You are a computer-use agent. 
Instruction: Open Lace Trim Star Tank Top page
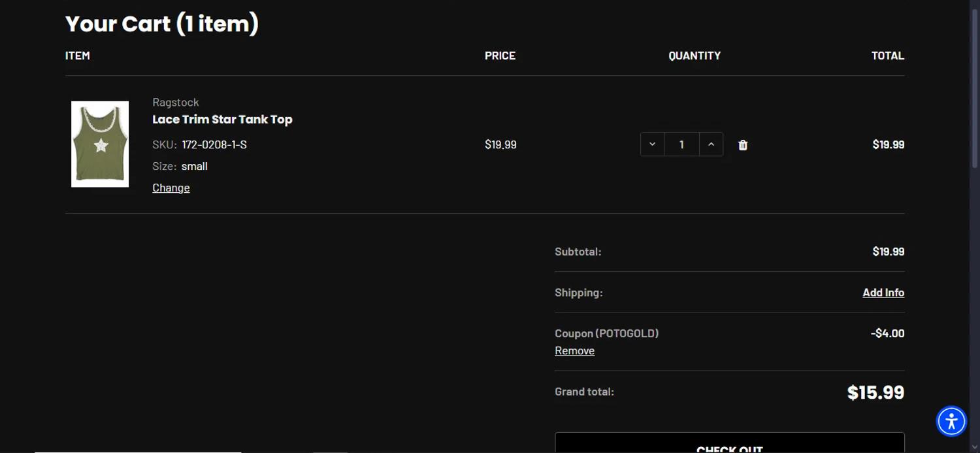click(222, 120)
